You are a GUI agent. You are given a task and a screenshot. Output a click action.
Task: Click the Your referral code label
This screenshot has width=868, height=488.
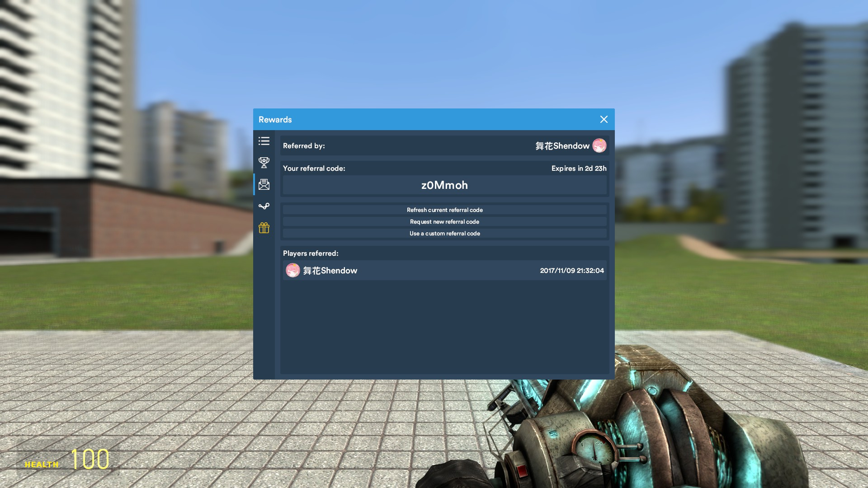click(x=314, y=168)
